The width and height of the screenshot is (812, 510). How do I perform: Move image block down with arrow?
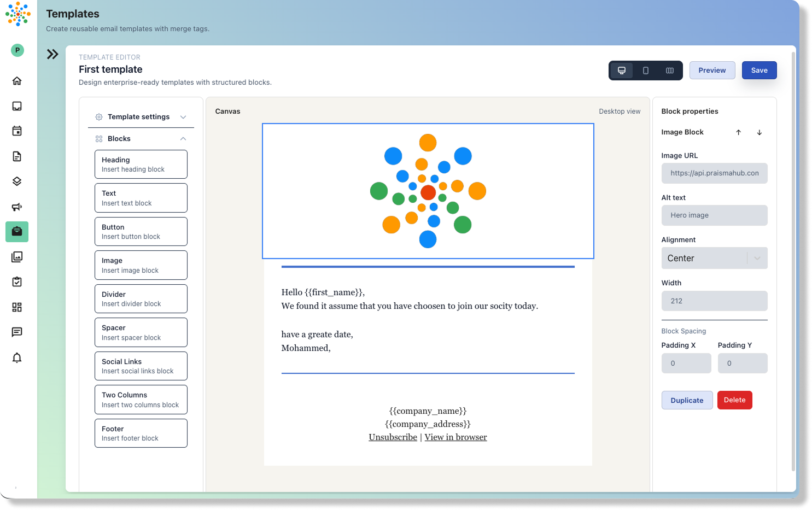759,132
